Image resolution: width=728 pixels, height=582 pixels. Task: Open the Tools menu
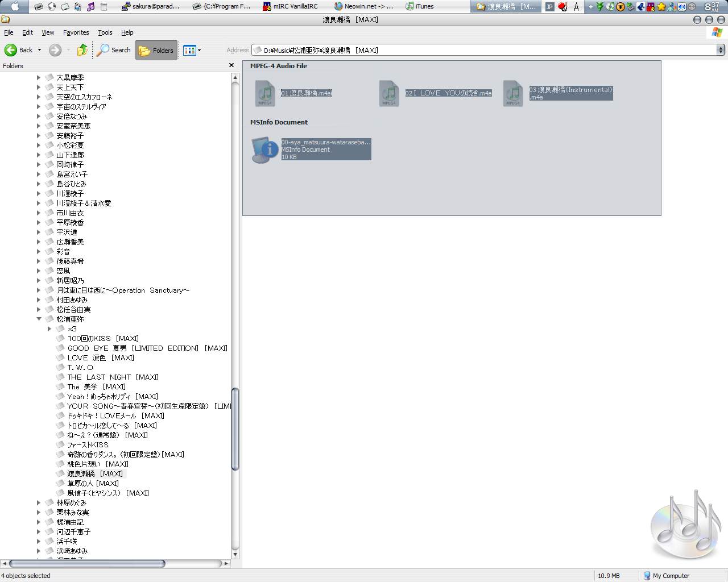click(105, 32)
